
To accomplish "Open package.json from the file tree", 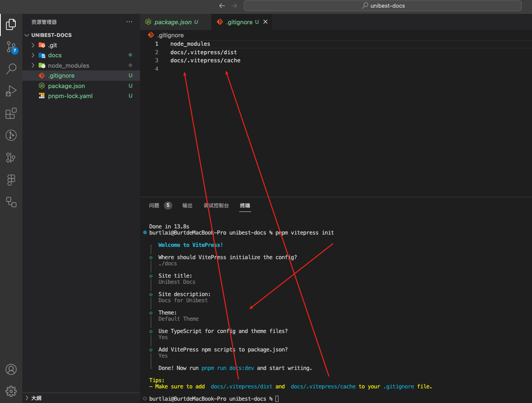I will coord(81,86).
